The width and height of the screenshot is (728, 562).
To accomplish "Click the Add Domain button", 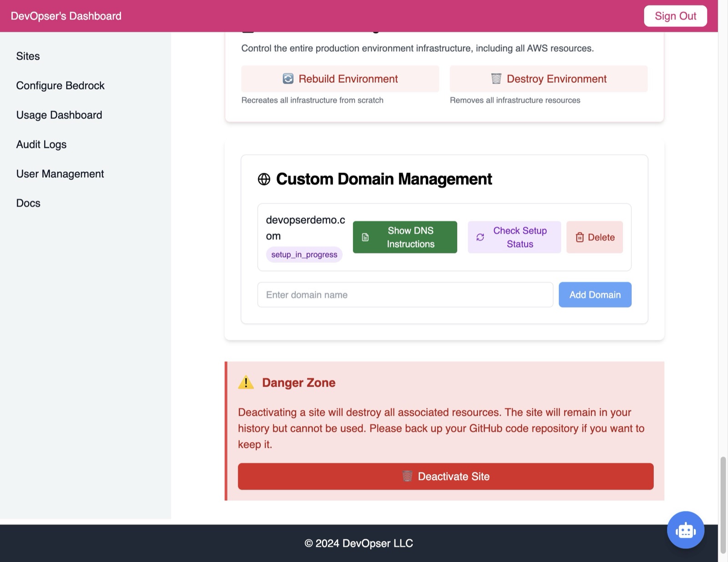I will coord(595,294).
